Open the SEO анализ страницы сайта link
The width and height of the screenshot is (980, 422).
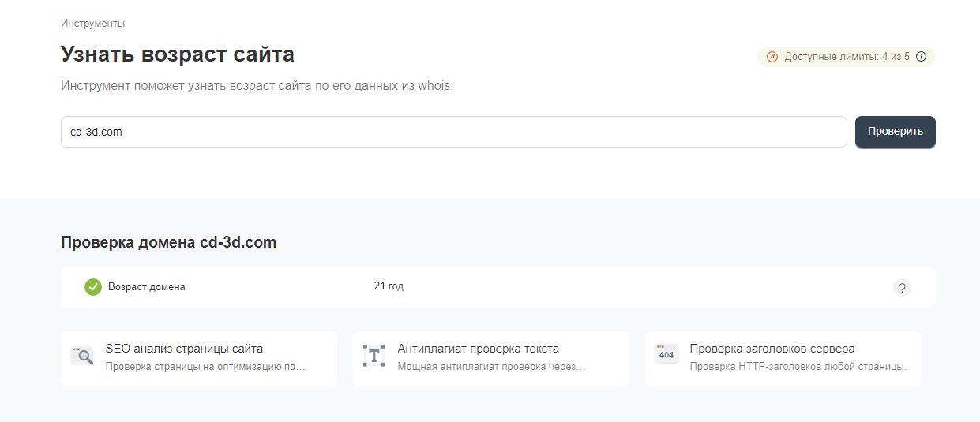[184, 349]
